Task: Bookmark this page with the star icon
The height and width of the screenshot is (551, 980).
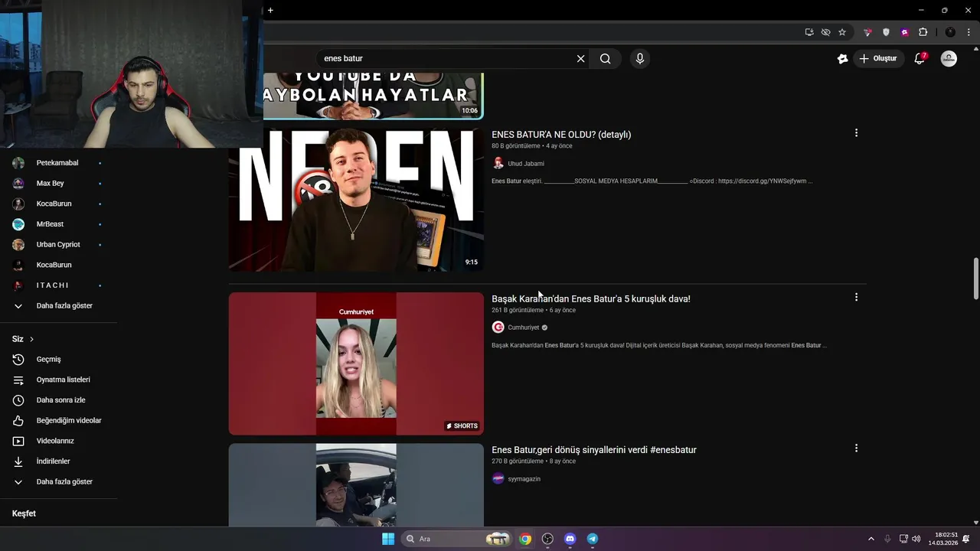Action: 842,32
